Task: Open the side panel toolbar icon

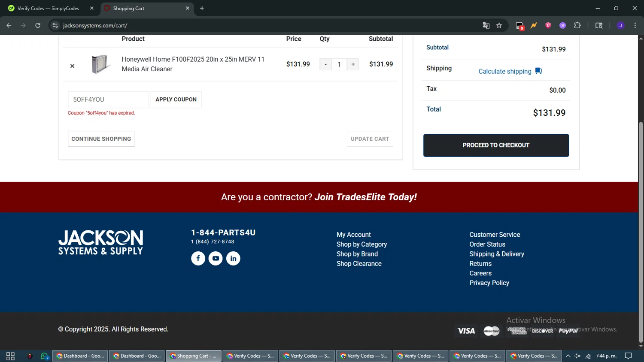Action: click(x=599, y=25)
